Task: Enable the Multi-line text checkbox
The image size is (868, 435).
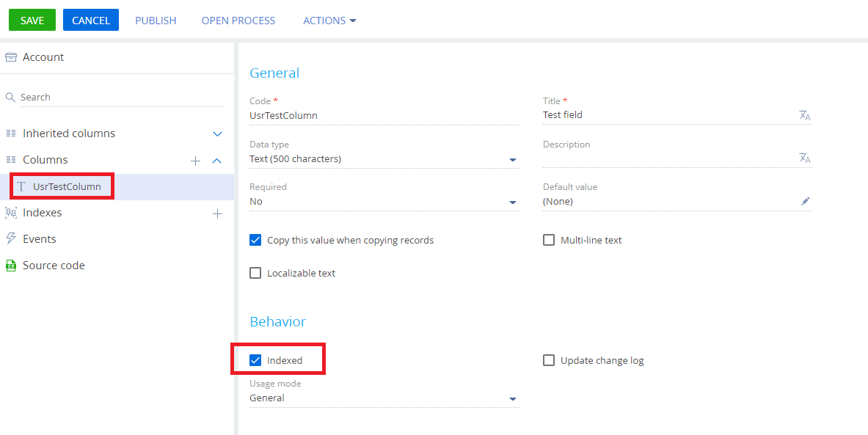Action: pyautogui.click(x=549, y=240)
